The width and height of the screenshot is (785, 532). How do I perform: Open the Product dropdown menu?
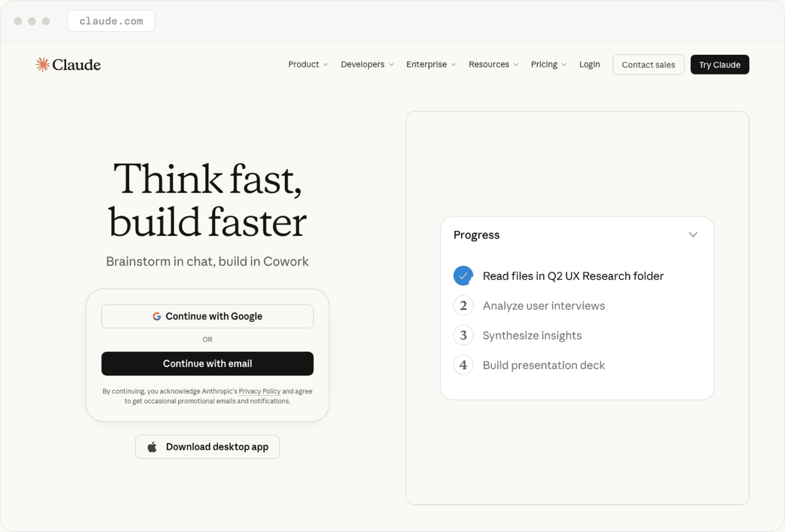[x=308, y=65]
